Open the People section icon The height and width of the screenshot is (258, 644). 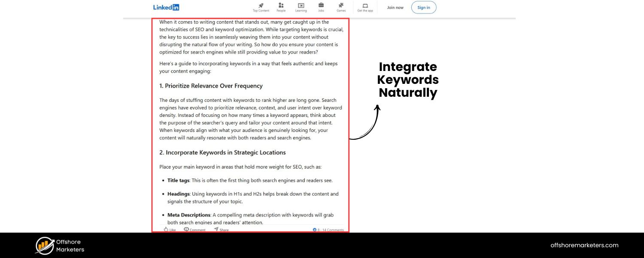point(281,5)
